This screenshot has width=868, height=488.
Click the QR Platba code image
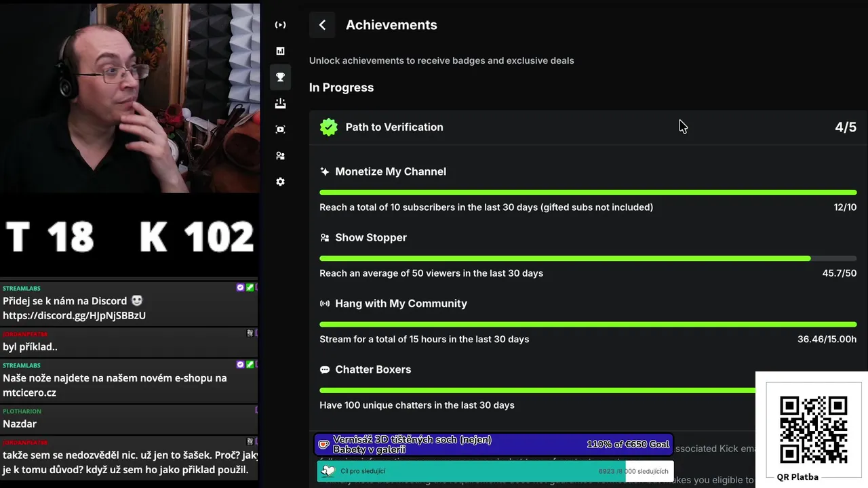[813, 429]
